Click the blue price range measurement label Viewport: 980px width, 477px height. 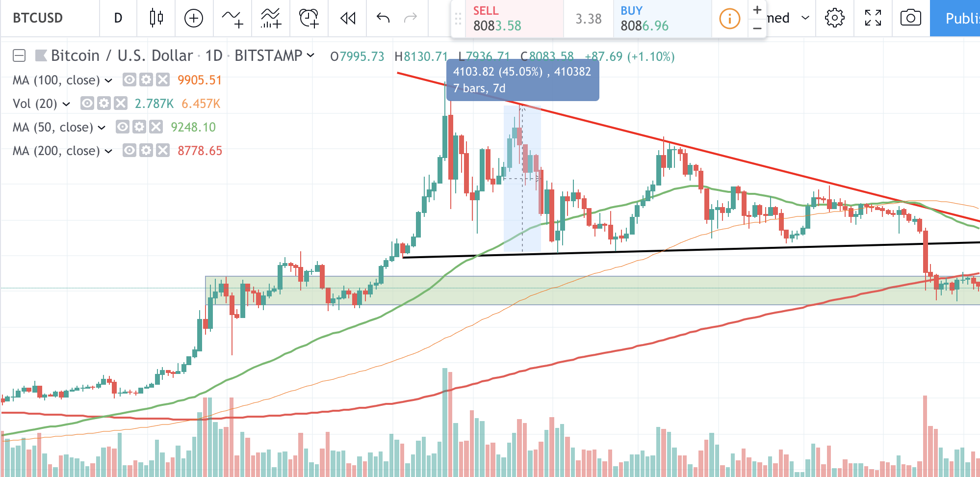[522, 80]
